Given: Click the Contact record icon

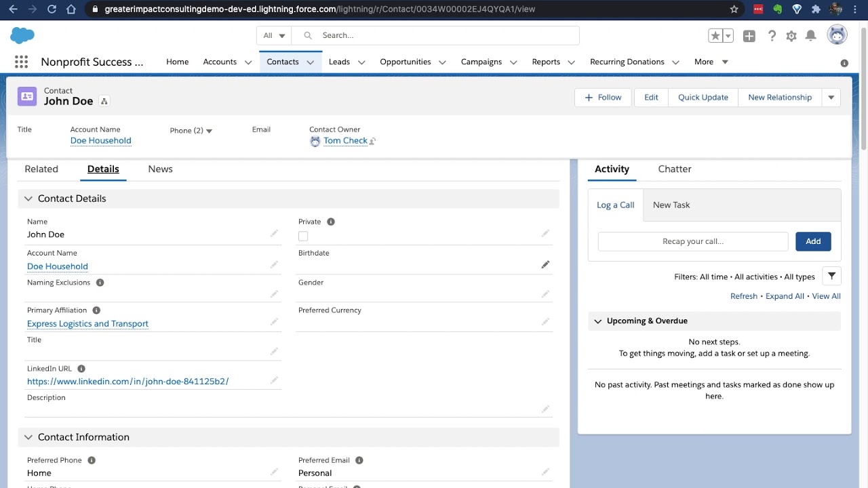Looking at the screenshot, I should (x=27, y=96).
